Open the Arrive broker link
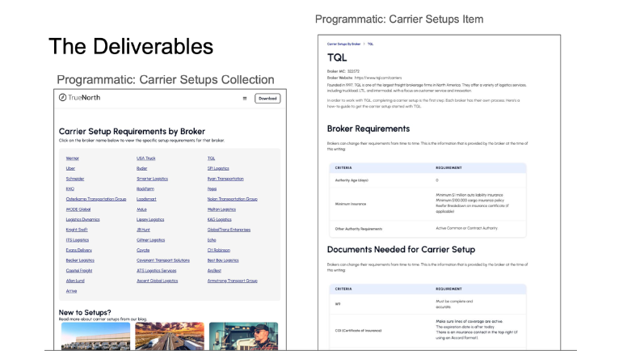The height and width of the screenshot is (351, 644). pyautogui.click(x=71, y=291)
